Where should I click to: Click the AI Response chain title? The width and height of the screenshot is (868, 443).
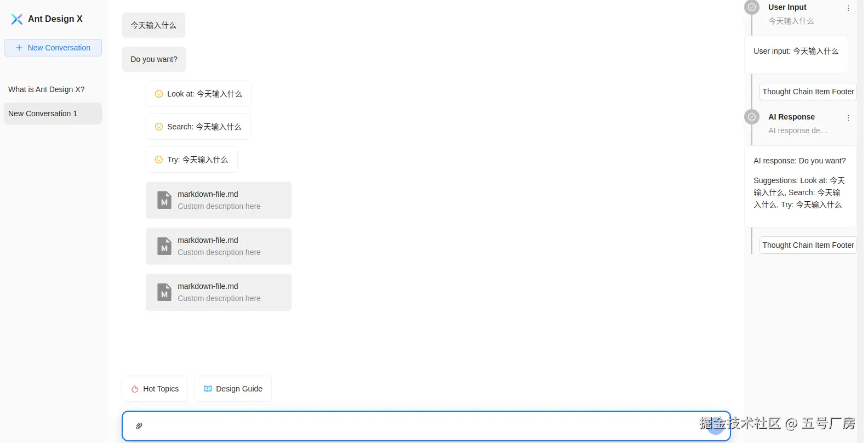point(791,117)
